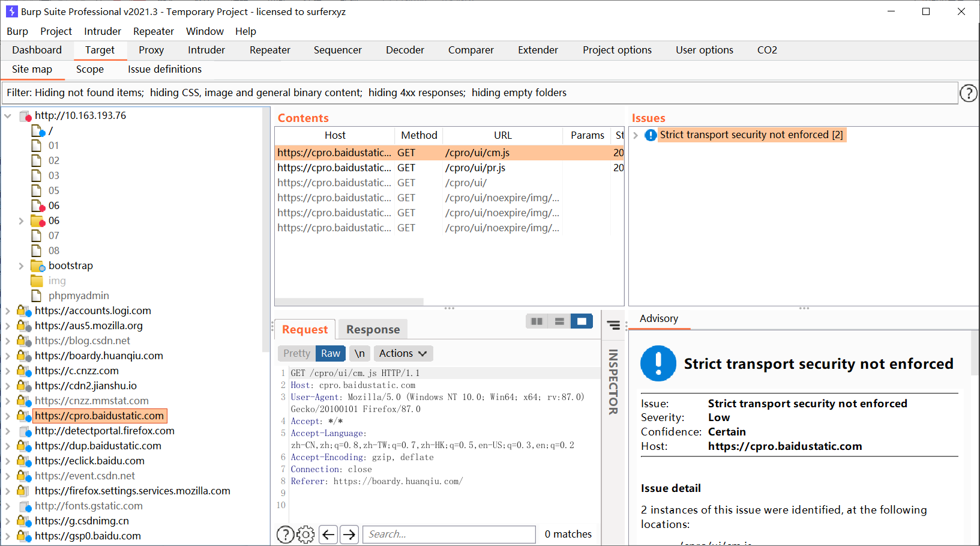This screenshot has height=546, width=980.
Task: Click the Burp Suite logo icon in title bar
Action: [11, 11]
